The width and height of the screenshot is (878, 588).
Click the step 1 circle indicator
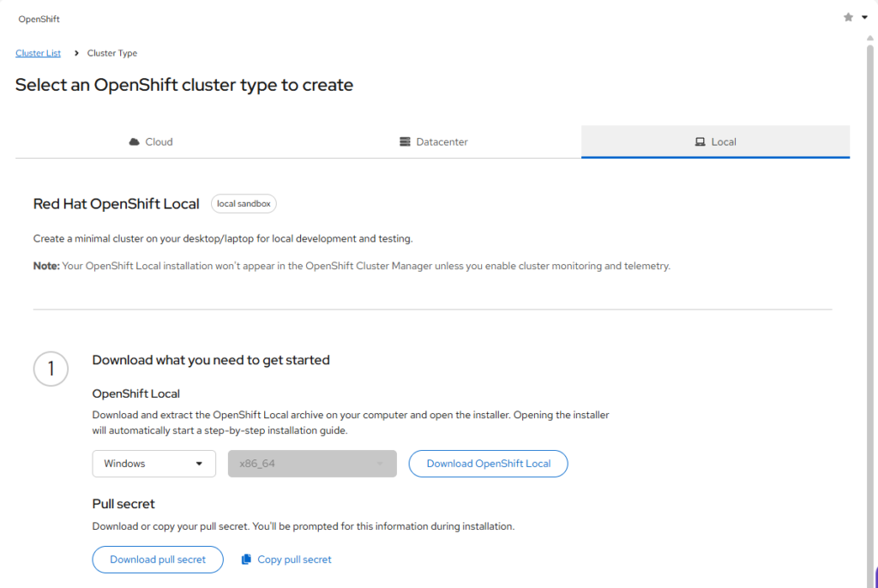click(x=51, y=369)
